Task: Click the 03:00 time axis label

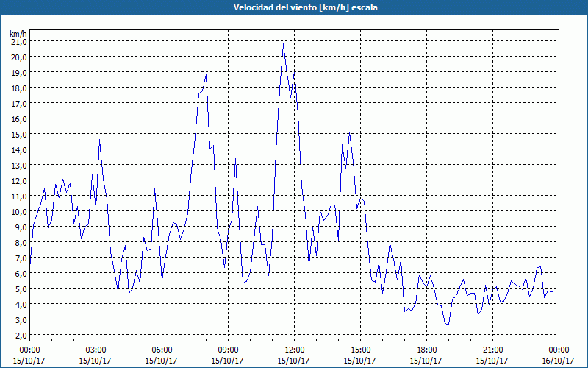Action: pyautogui.click(x=96, y=350)
